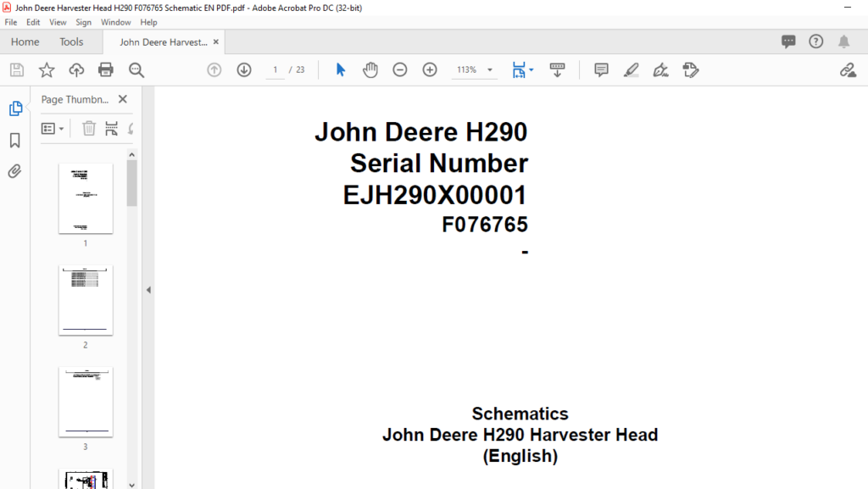The width and height of the screenshot is (868, 489).
Task: Open the comments chat bubble icon
Action: (x=788, y=42)
